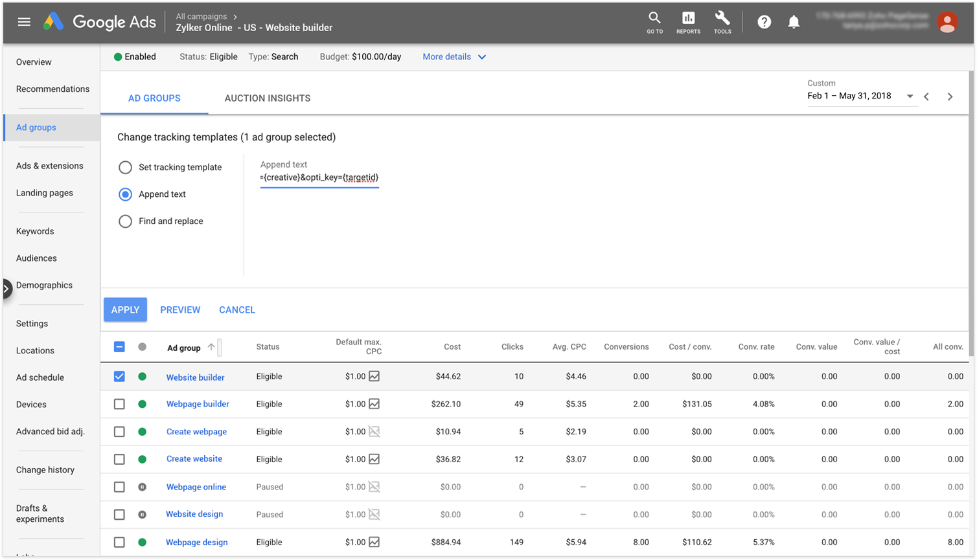Open the Create website ad group link
The width and height of the screenshot is (977, 560).
194,459
